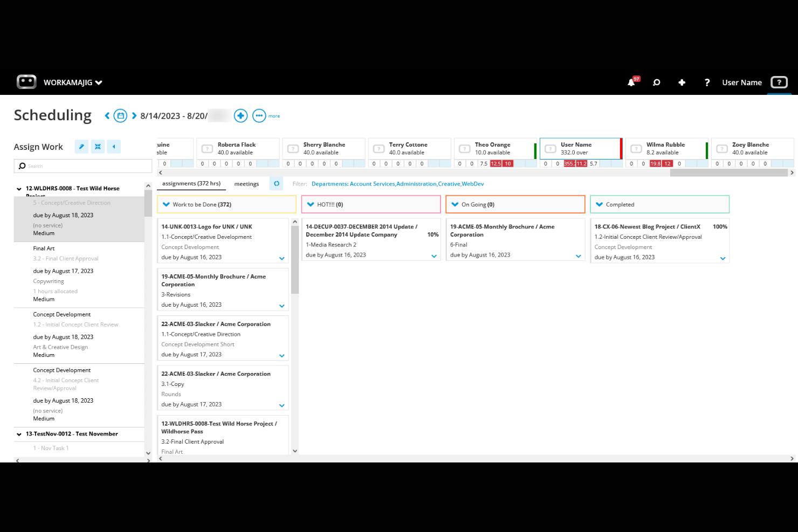798x532 pixels.
Task: Go to the next week arrow
Action: click(134, 115)
